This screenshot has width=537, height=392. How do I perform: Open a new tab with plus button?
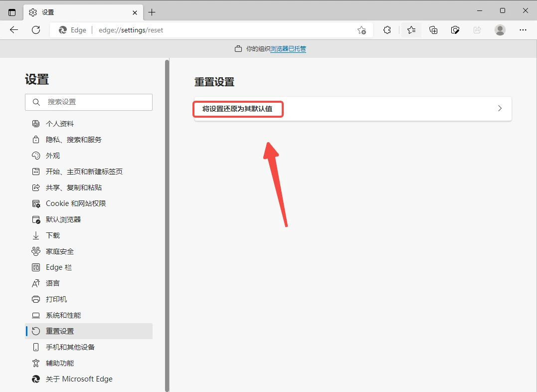(152, 12)
